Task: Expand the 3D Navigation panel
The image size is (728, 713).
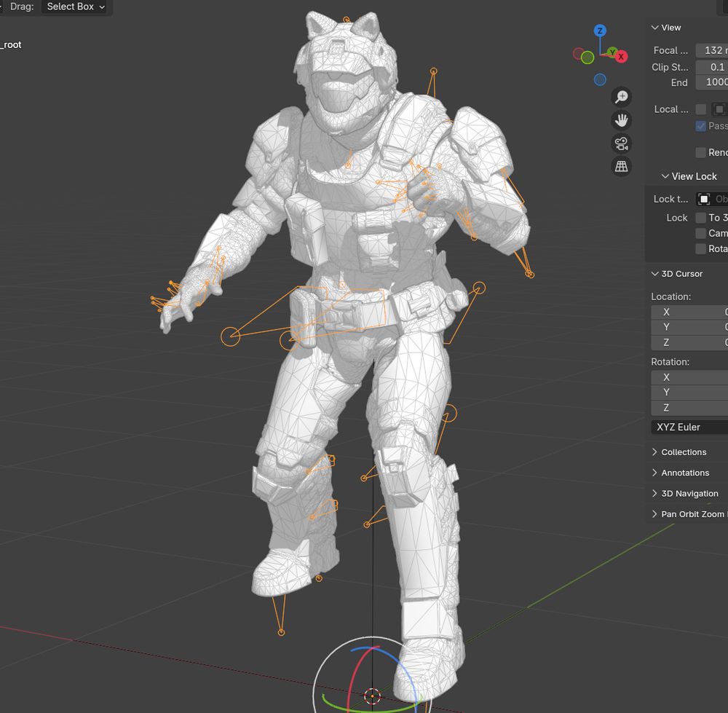Action: (x=685, y=493)
